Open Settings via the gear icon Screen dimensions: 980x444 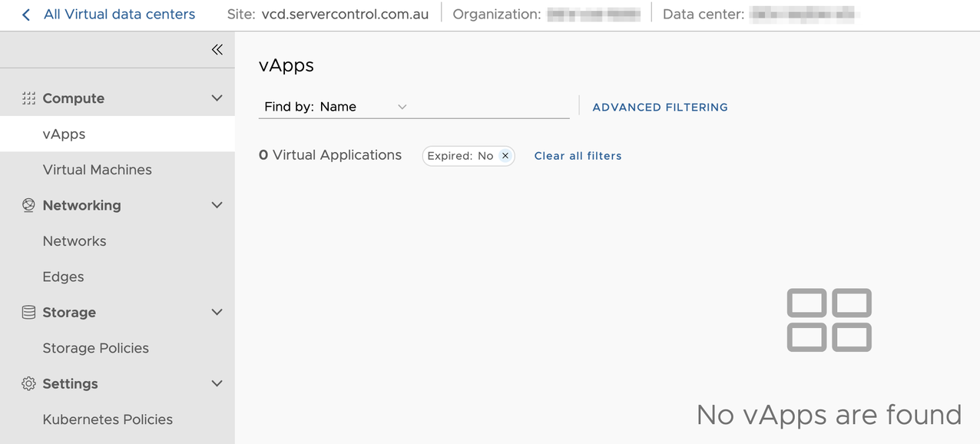(x=28, y=383)
